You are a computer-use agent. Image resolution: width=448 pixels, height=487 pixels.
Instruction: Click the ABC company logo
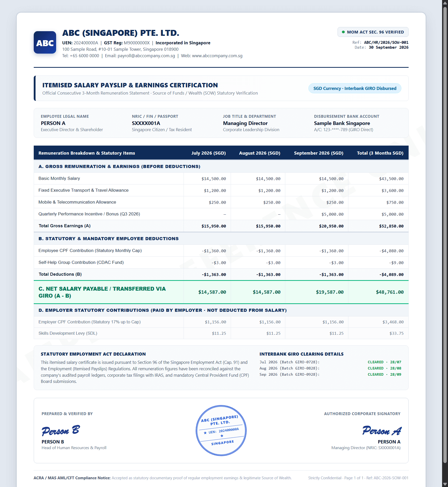[45, 43]
